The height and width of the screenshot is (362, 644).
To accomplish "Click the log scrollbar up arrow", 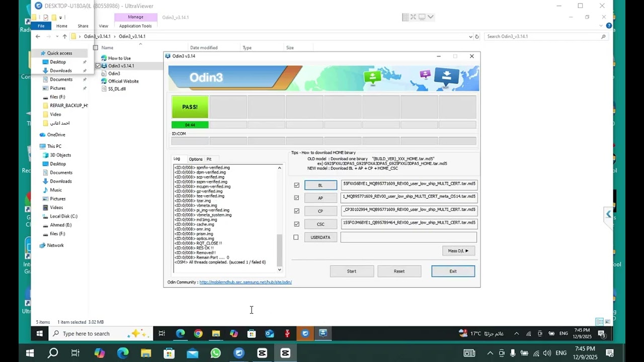I will click(x=280, y=168).
